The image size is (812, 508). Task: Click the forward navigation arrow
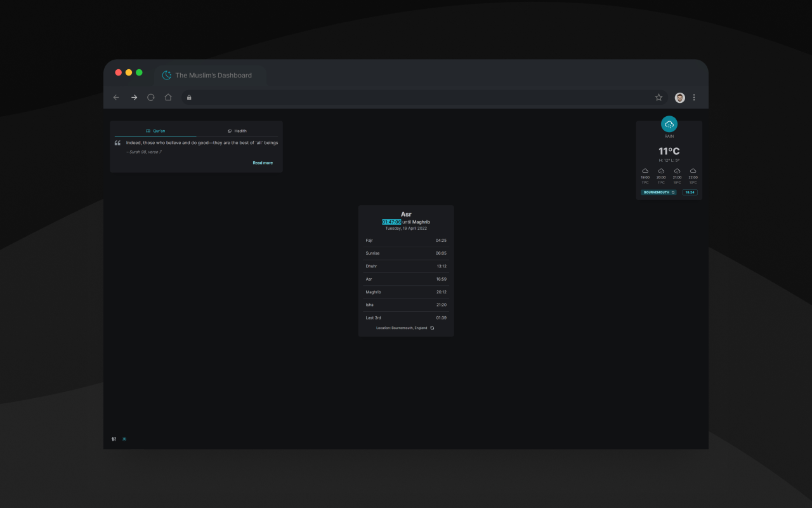click(x=134, y=97)
